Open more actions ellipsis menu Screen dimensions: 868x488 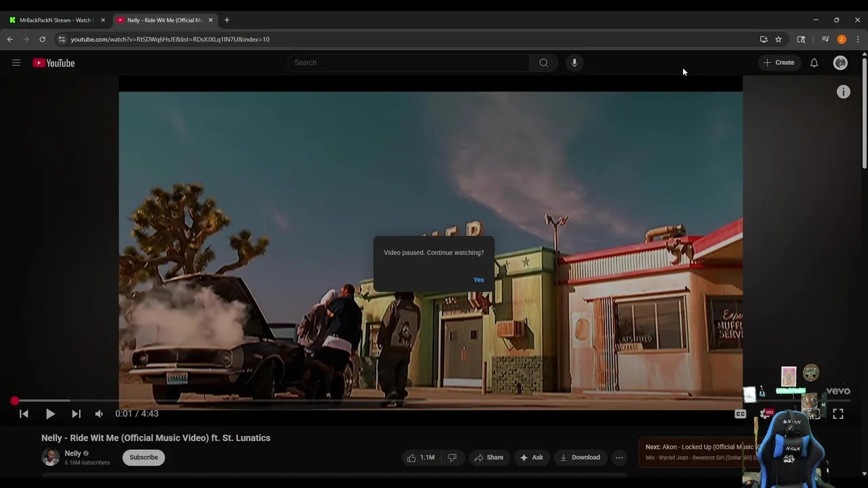coord(619,457)
